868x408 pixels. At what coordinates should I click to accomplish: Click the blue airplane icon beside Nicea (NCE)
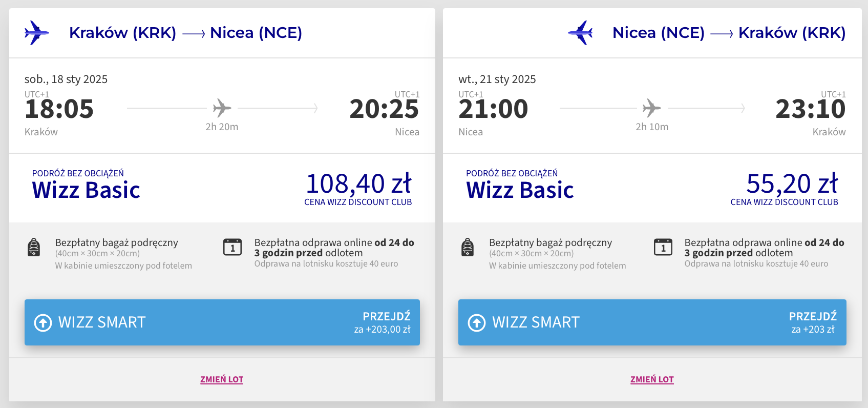pos(580,33)
